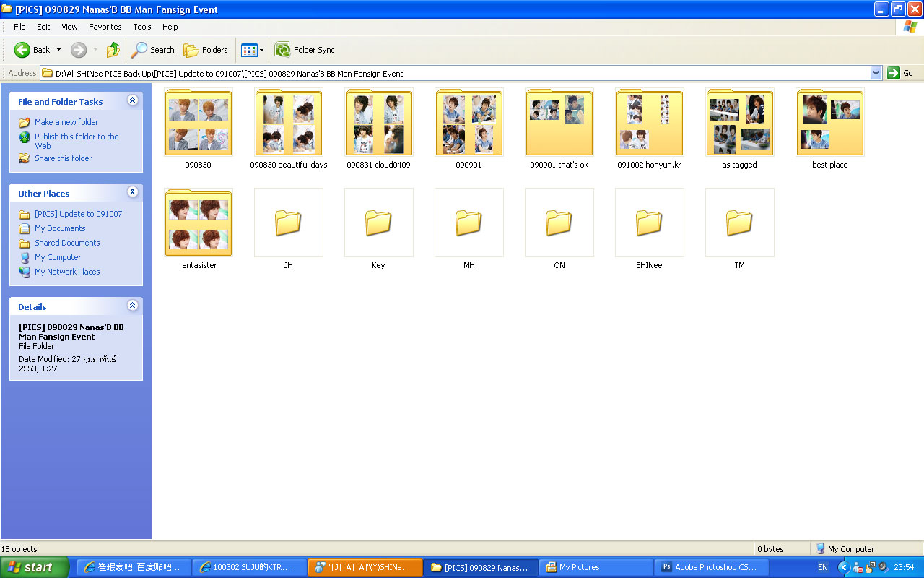Open Shared Documents link
This screenshot has width=924, height=578.
[67, 243]
